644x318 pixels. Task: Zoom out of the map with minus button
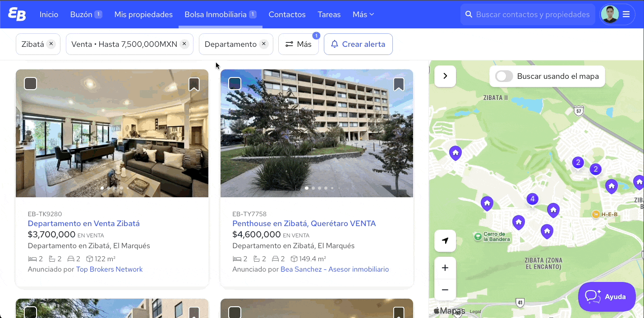point(445,290)
